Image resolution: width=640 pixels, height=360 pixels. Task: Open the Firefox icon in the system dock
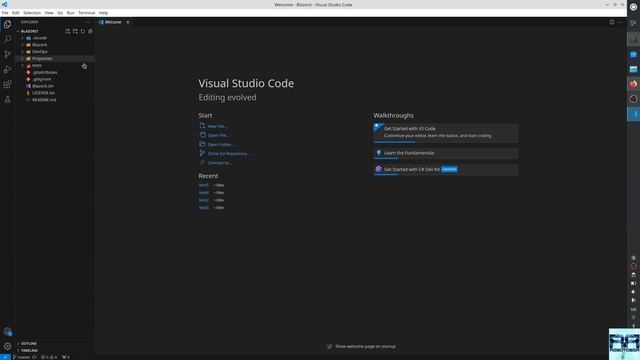point(633,84)
